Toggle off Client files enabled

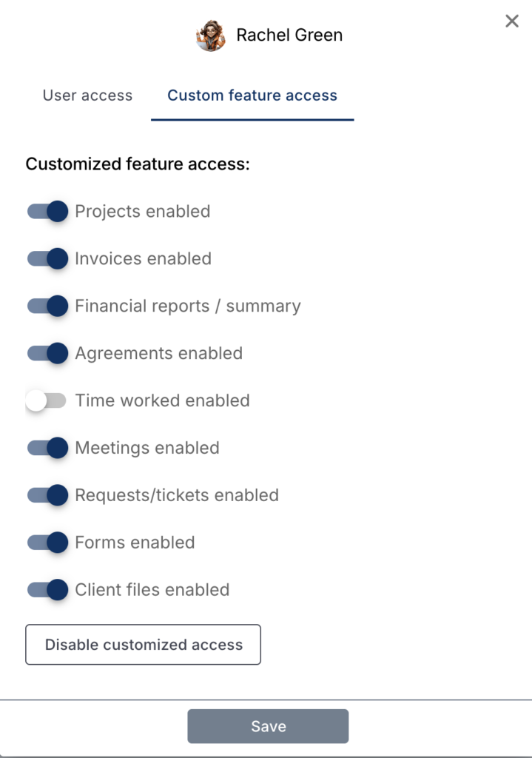point(47,590)
